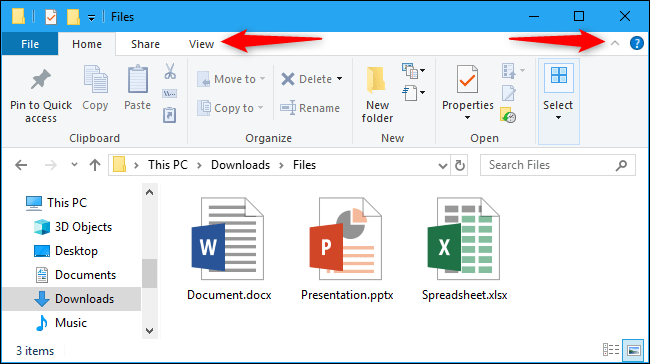Refresh the current folder view
This screenshot has width=650, height=364.
(460, 165)
